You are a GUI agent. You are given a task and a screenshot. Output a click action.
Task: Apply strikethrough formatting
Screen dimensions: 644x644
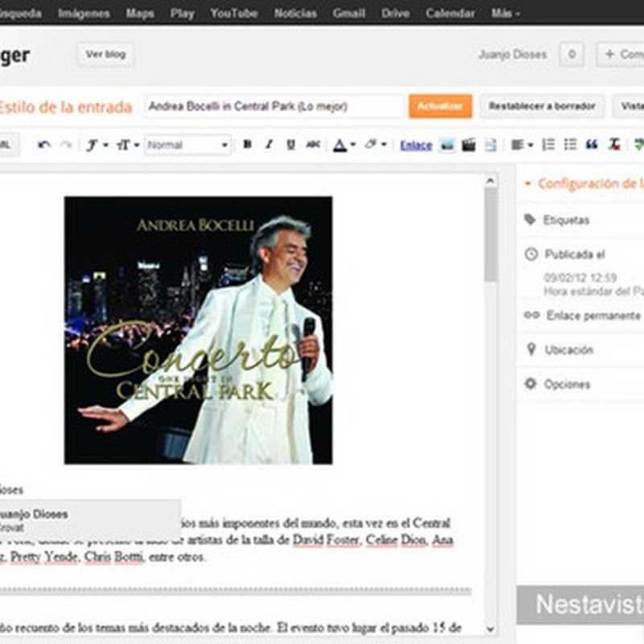313,145
